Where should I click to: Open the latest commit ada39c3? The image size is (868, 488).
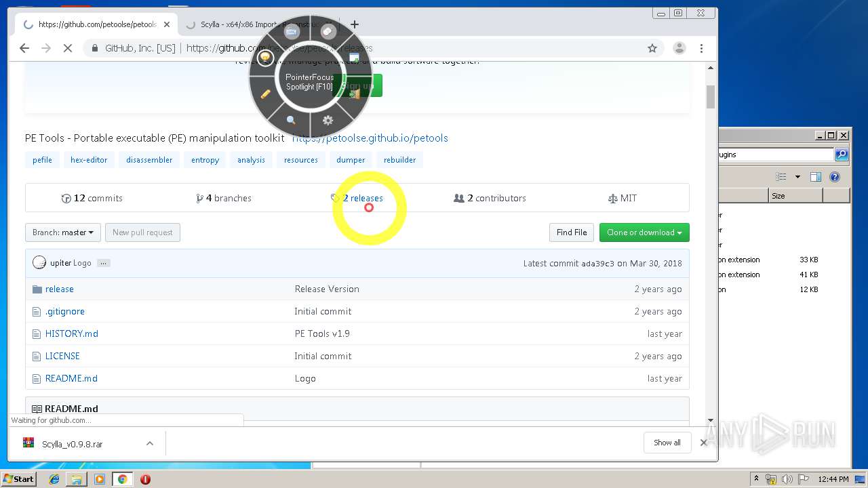pyautogui.click(x=597, y=263)
